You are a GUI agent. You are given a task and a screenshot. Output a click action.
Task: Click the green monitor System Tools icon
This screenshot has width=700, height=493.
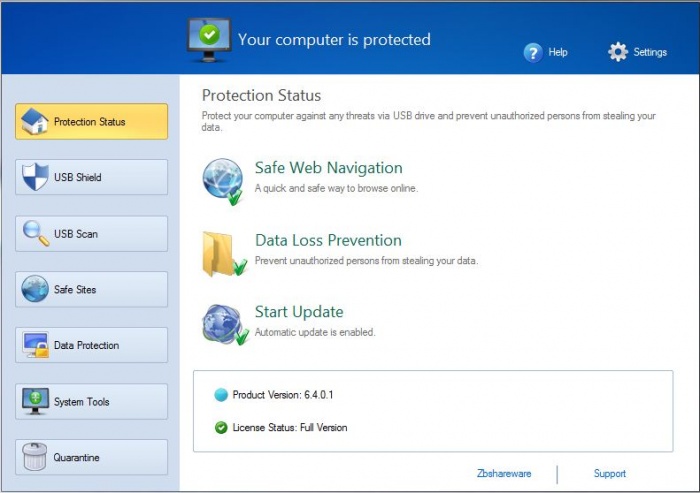click(x=35, y=401)
